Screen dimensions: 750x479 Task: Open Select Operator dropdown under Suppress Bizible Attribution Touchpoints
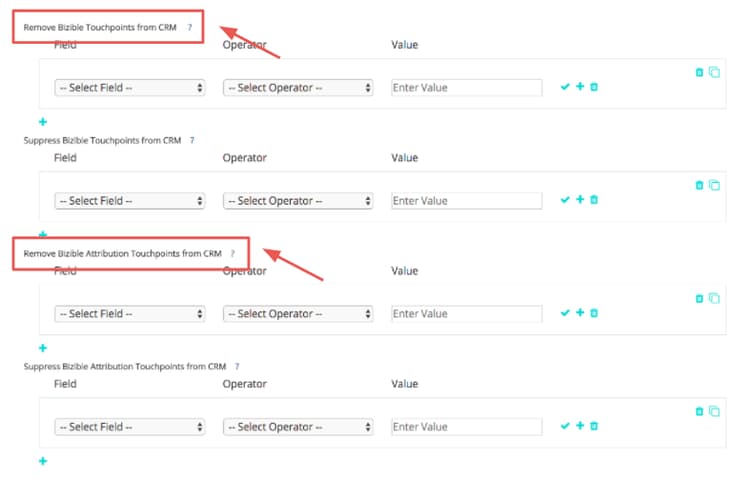tap(298, 426)
